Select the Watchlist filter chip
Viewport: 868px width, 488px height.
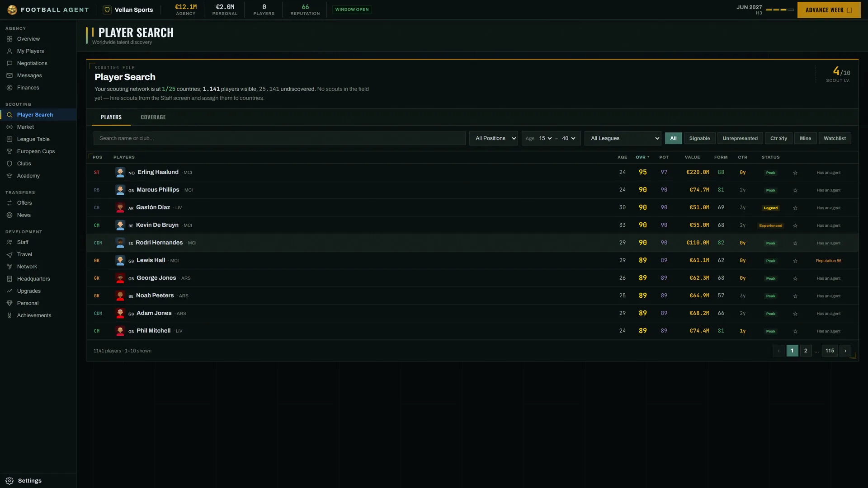[835, 138]
